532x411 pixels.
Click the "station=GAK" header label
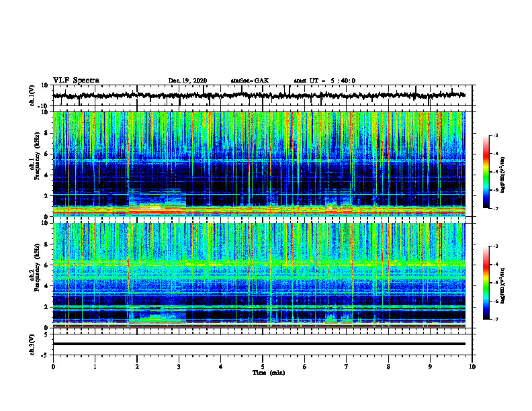[250, 81]
